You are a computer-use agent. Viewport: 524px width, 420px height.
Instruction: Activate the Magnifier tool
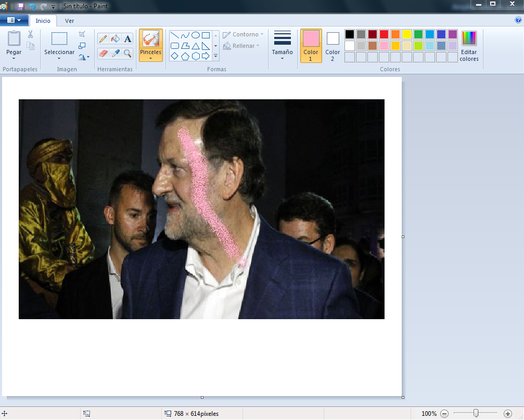(127, 54)
